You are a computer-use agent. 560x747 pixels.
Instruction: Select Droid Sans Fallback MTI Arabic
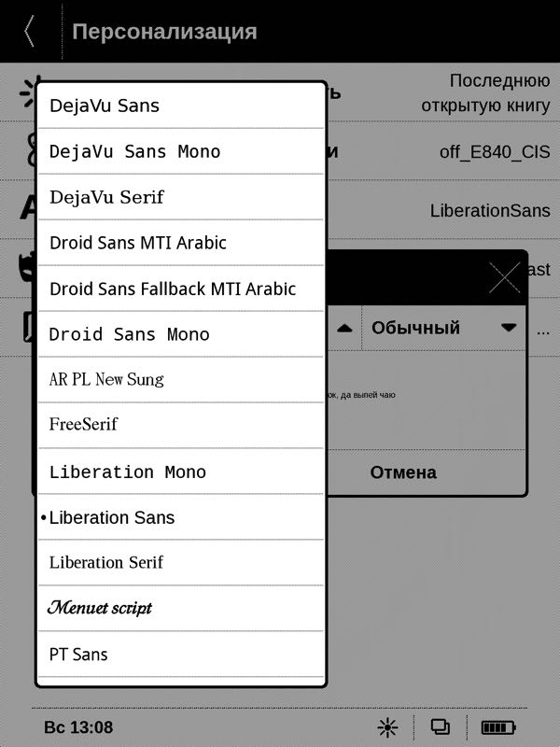[181, 289]
